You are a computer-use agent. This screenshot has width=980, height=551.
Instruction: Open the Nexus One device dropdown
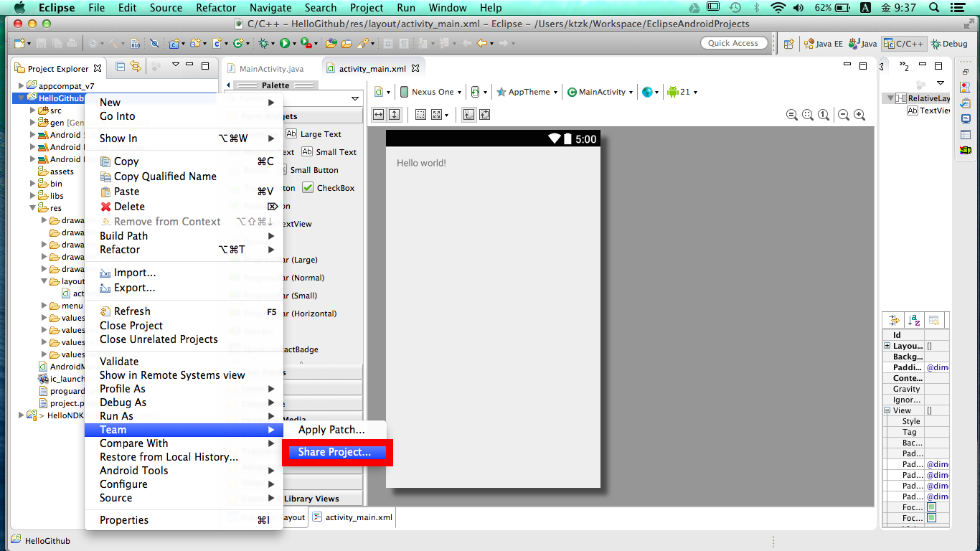click(x=430, y=92)
